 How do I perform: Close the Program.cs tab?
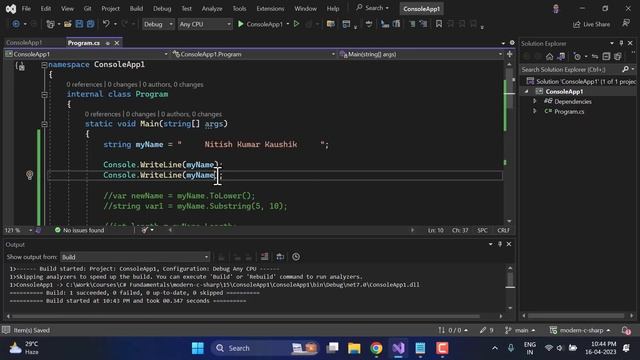click(117, 43)
